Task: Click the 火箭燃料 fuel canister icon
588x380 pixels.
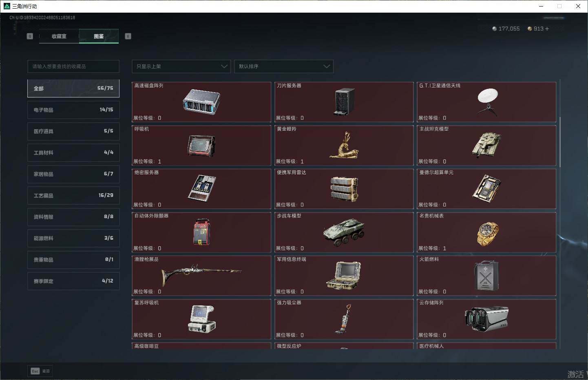Action: tap(486, 276)
